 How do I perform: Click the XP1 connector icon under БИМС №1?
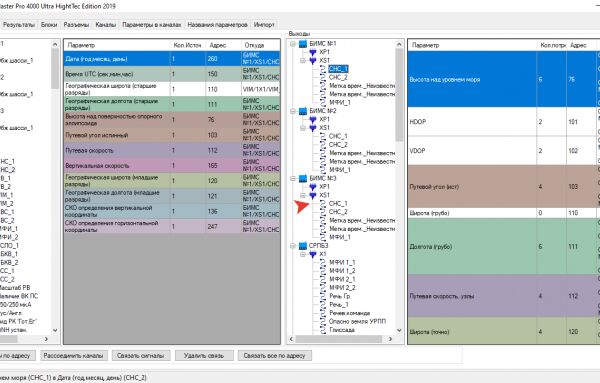(313, 52)
